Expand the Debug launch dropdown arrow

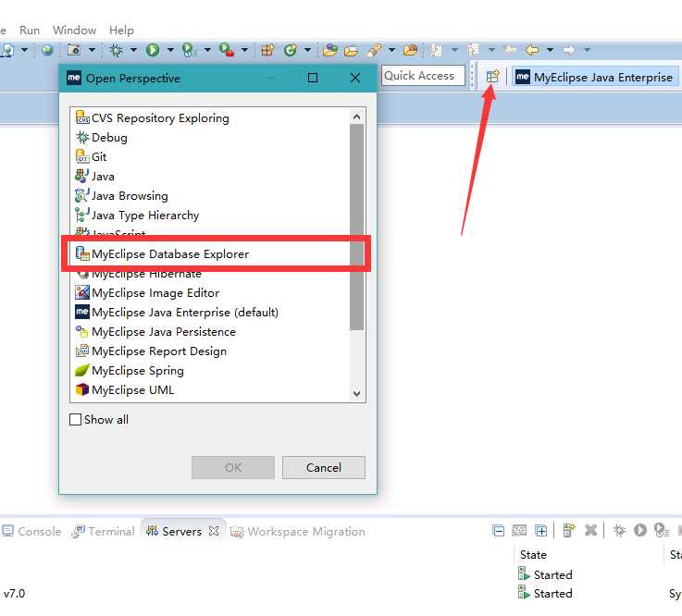133,50
